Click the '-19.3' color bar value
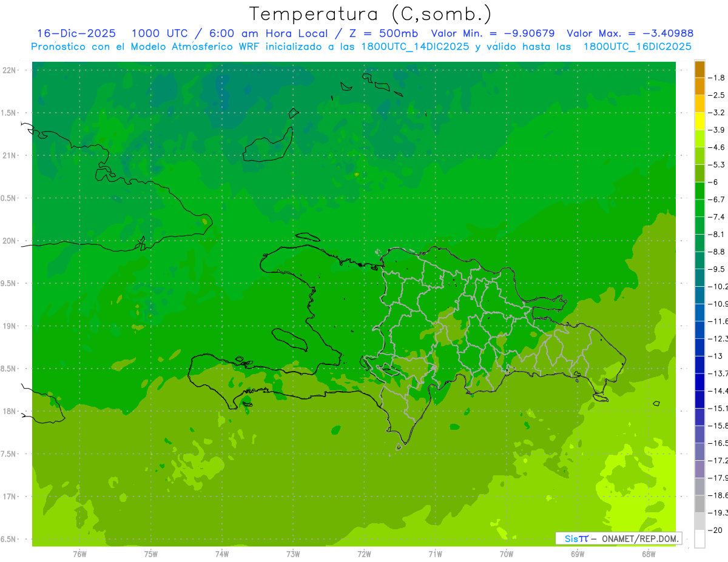 (718, 513)
